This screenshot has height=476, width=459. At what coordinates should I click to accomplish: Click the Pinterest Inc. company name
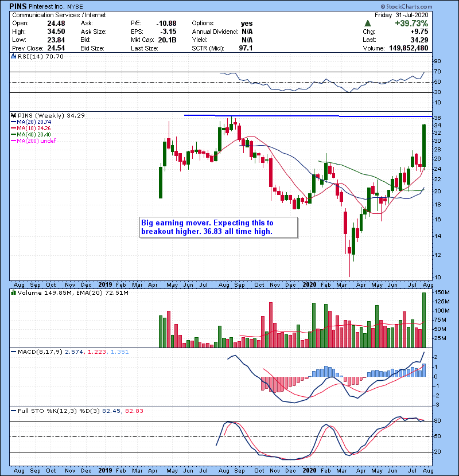pos(46,6)
